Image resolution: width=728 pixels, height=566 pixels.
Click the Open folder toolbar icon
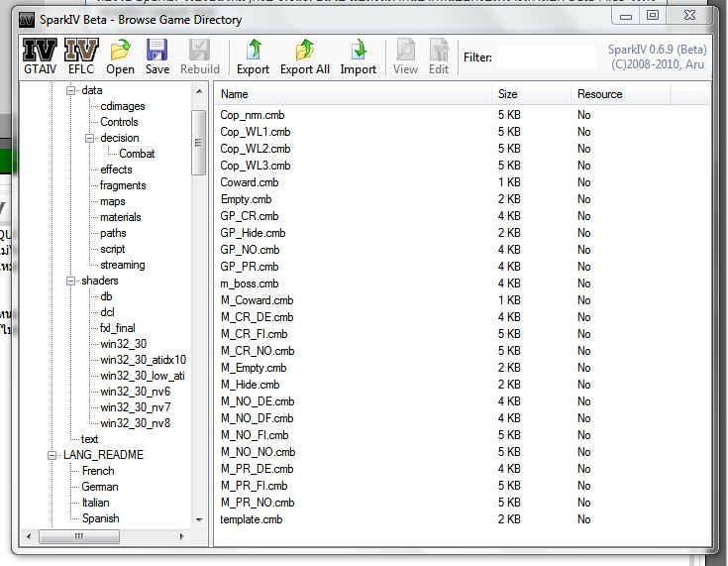[x=120, y=50]
